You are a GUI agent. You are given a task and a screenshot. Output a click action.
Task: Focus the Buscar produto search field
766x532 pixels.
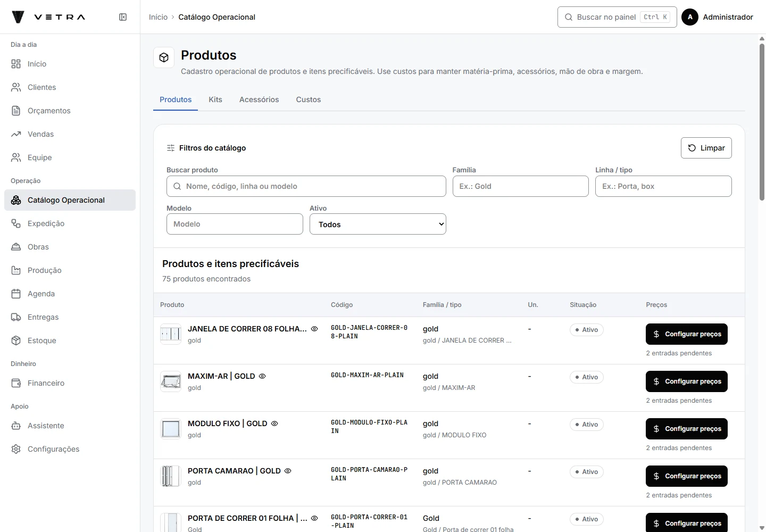click(x=306, y=186)
